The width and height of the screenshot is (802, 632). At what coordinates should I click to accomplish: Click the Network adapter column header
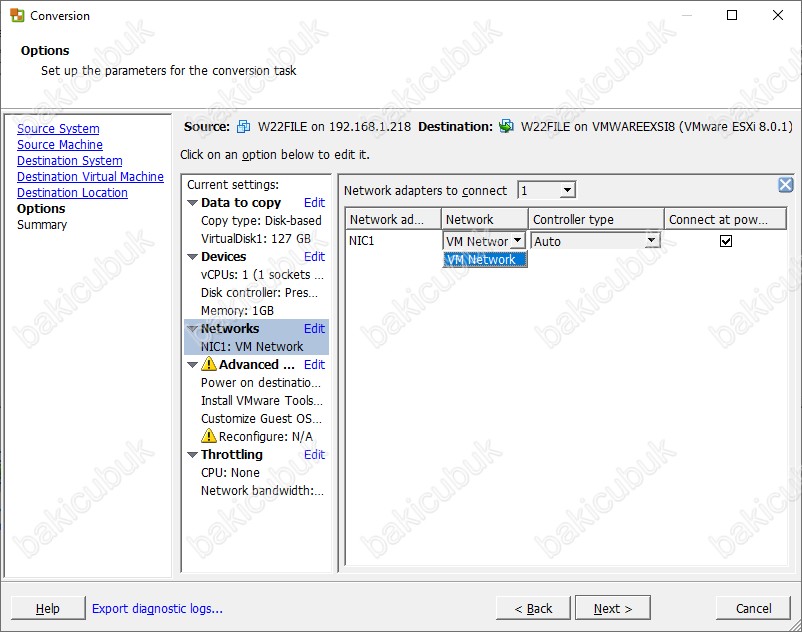(393, 219)
